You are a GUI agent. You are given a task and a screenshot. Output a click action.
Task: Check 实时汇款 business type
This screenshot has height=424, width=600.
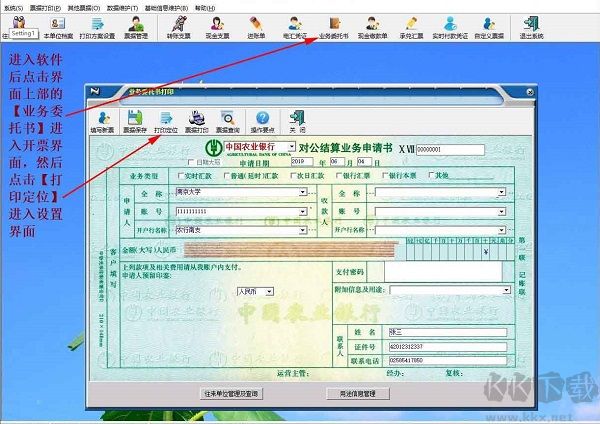181,176
